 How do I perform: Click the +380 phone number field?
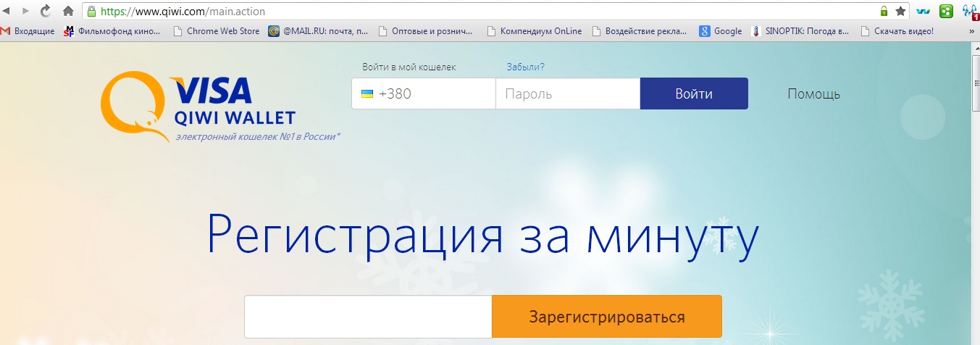point(424,93)
